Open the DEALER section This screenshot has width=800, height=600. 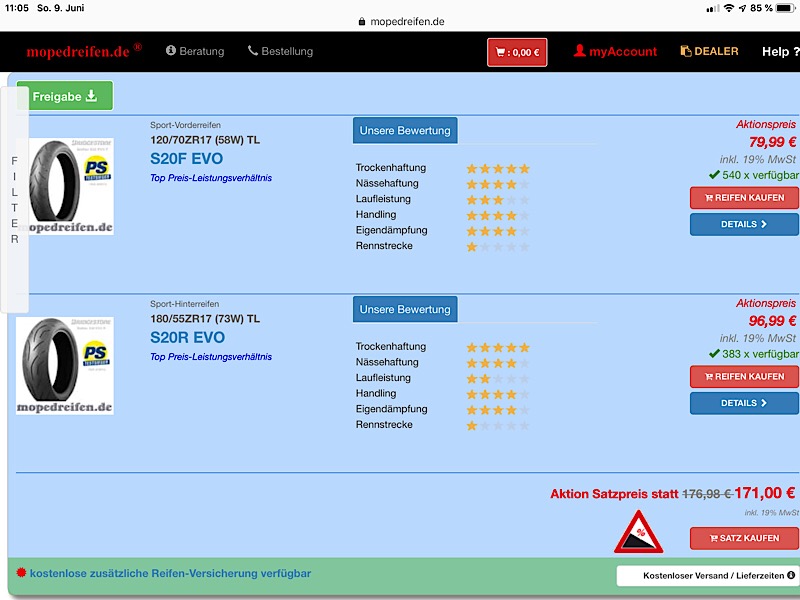(x=709, y=51)
